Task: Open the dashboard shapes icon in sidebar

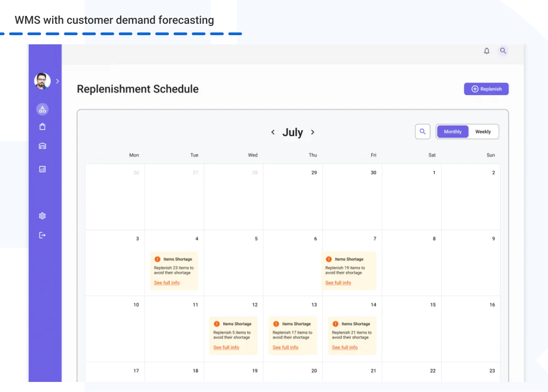Action: point(42,109)
